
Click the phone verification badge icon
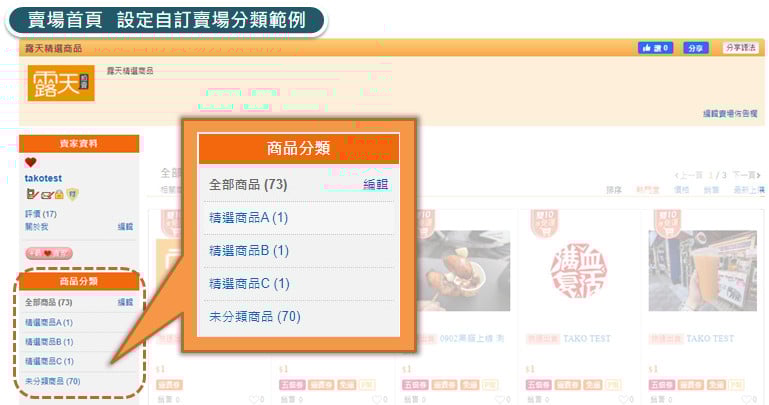click(32, 195)
